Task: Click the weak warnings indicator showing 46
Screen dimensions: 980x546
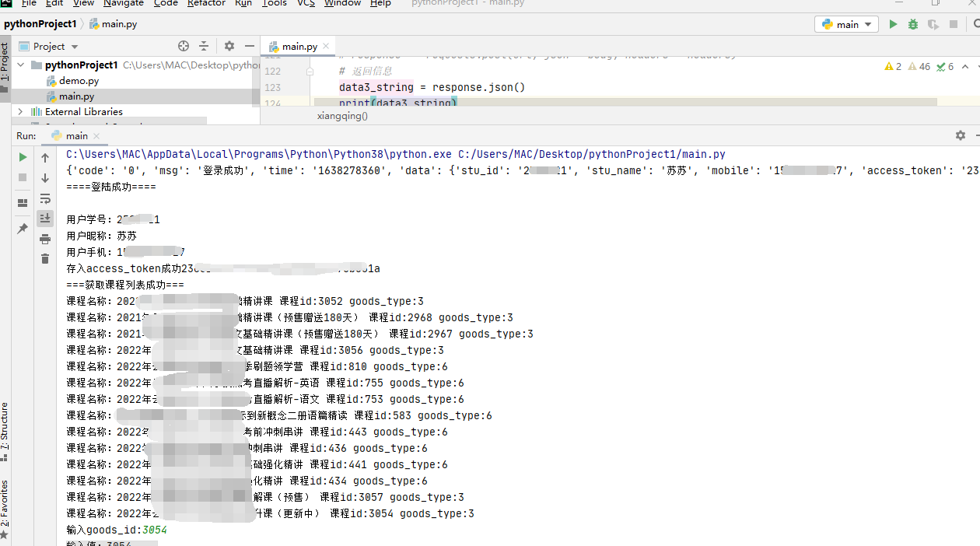Action: tap(919, 67)
